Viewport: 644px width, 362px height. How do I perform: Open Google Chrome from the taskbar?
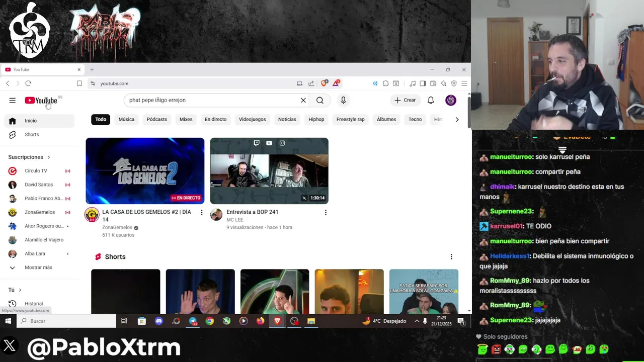[x=210, y=321]
